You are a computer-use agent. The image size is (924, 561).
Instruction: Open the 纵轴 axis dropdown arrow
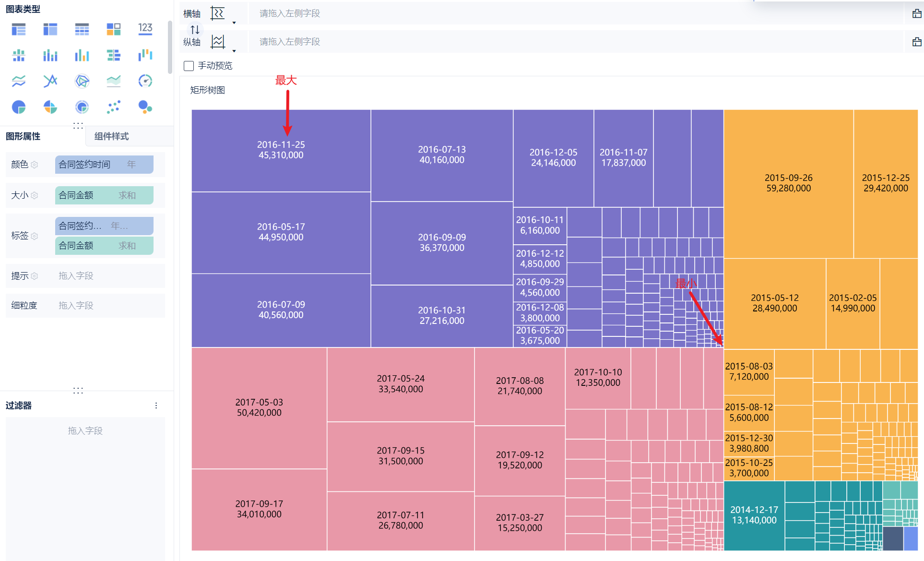(x=234, y=51)
